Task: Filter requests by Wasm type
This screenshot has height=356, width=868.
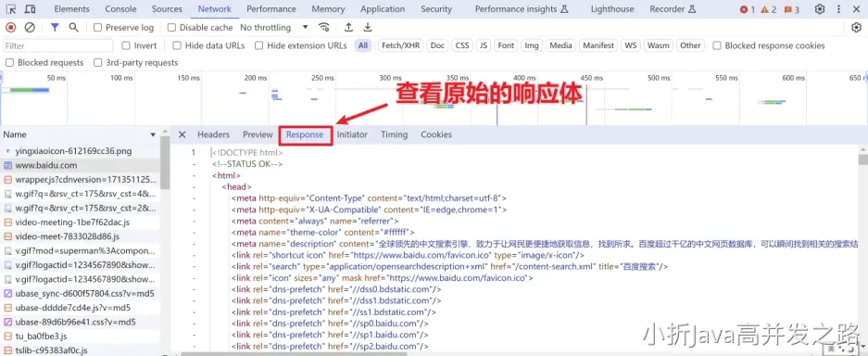Action: click(659, 45)
